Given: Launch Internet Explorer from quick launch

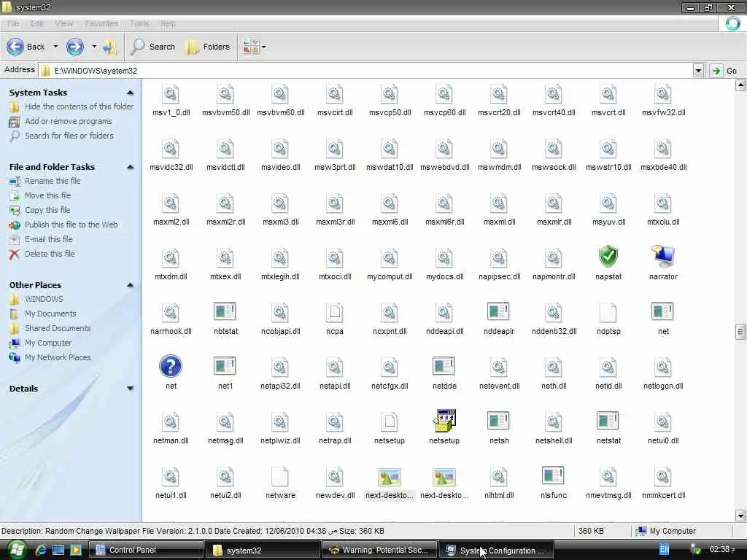Looking at the screenshot, I should click(x=41, y=550).
